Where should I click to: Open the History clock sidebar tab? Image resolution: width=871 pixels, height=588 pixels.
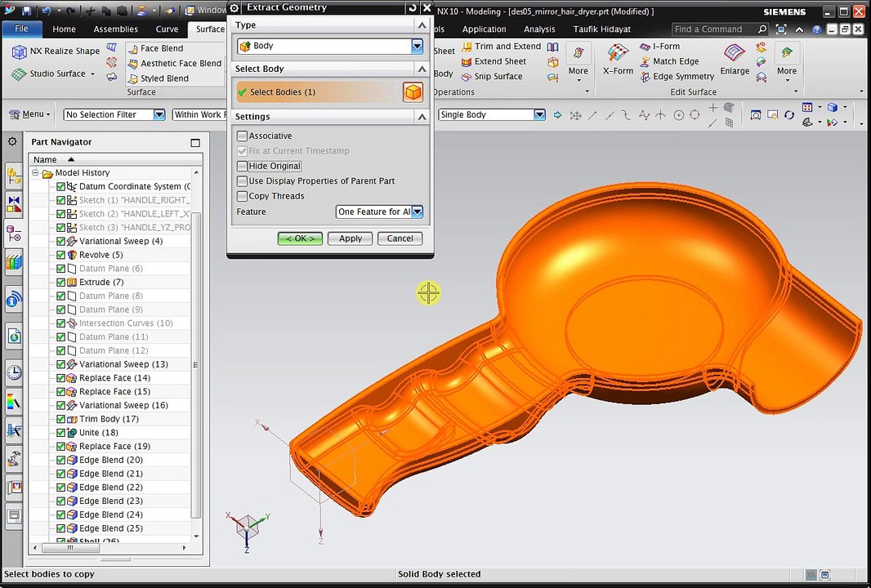point(14,372)
